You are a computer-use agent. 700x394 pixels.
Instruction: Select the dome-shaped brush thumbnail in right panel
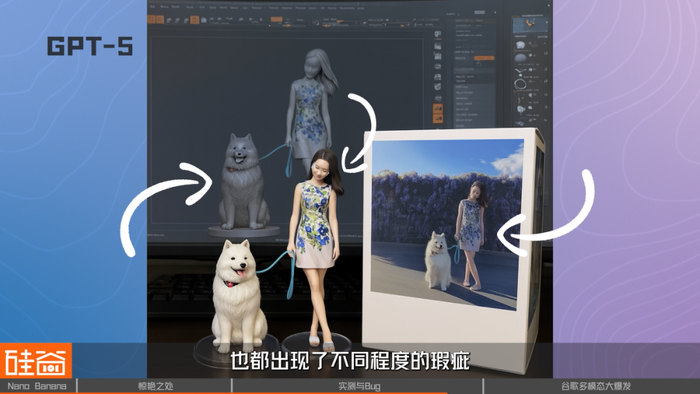pos(521,58)
